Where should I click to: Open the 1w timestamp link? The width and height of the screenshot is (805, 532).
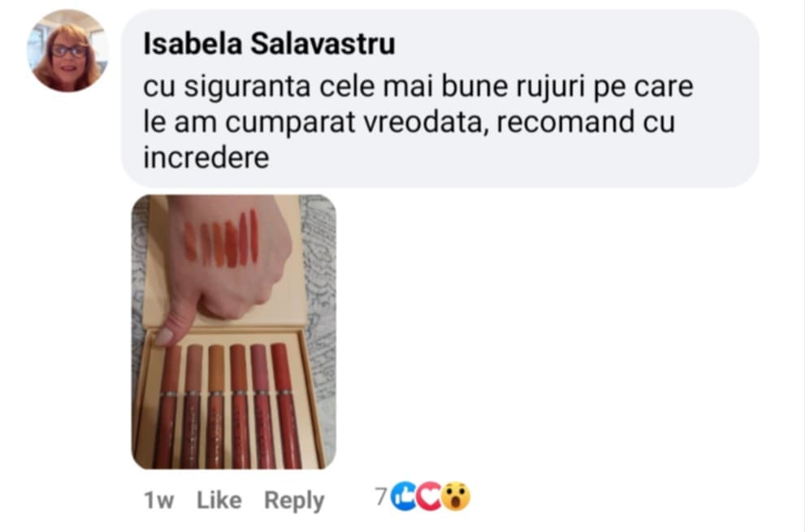pos(158,500)
